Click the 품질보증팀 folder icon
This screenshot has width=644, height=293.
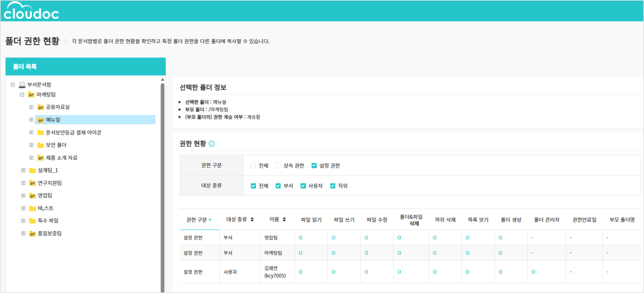(32, 234)
